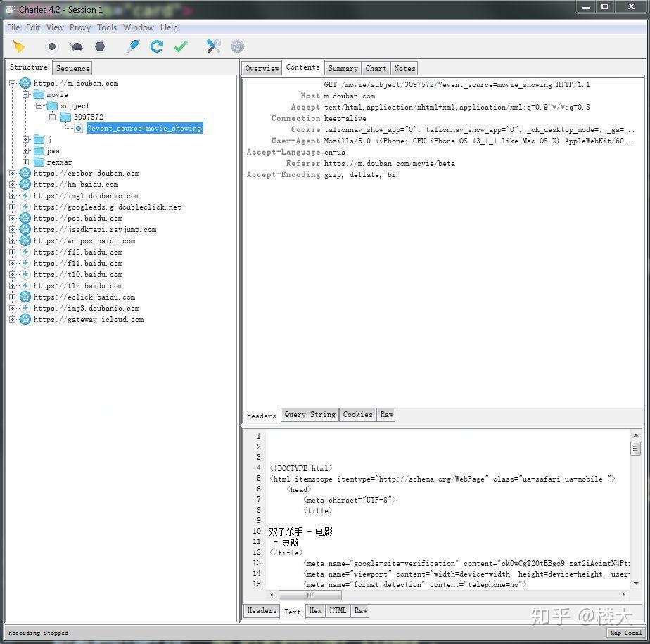The image size is (650, 644).
Task: Click the green Validate checkmark icon
Action: (181, 46)
